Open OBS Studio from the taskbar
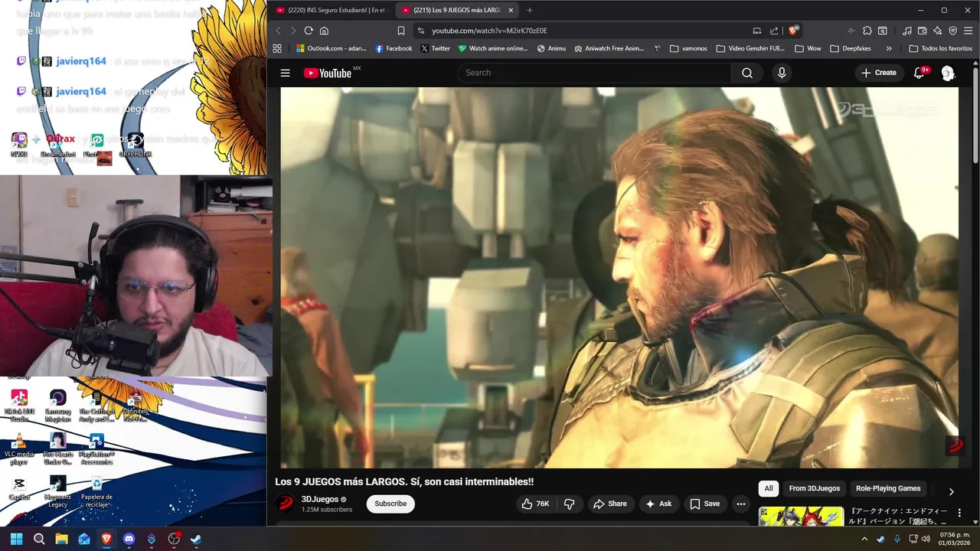Image resolution: width=980 pixels, height=551 pixels. 174,539
